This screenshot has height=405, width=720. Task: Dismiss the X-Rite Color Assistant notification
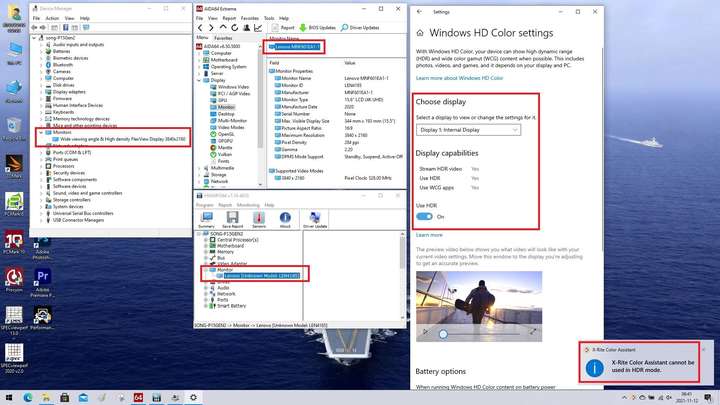click(703, 350)
